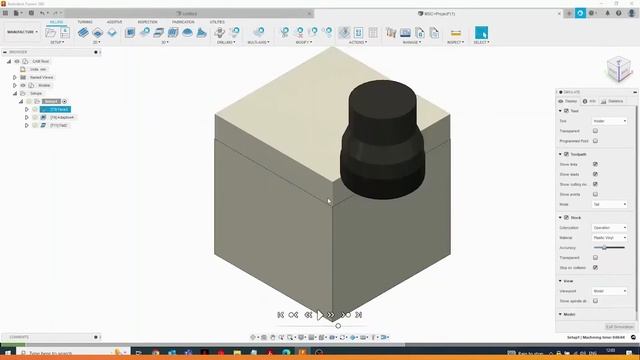640x360 pixels.
Task: Toggle Stop on collision checkbox
Action: (595, 267)
